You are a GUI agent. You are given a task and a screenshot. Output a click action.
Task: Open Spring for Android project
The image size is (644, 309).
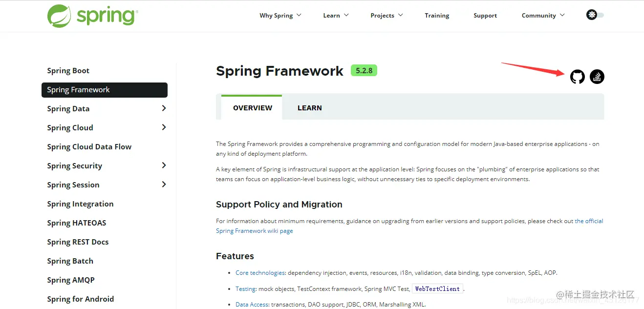pos(80,299)
